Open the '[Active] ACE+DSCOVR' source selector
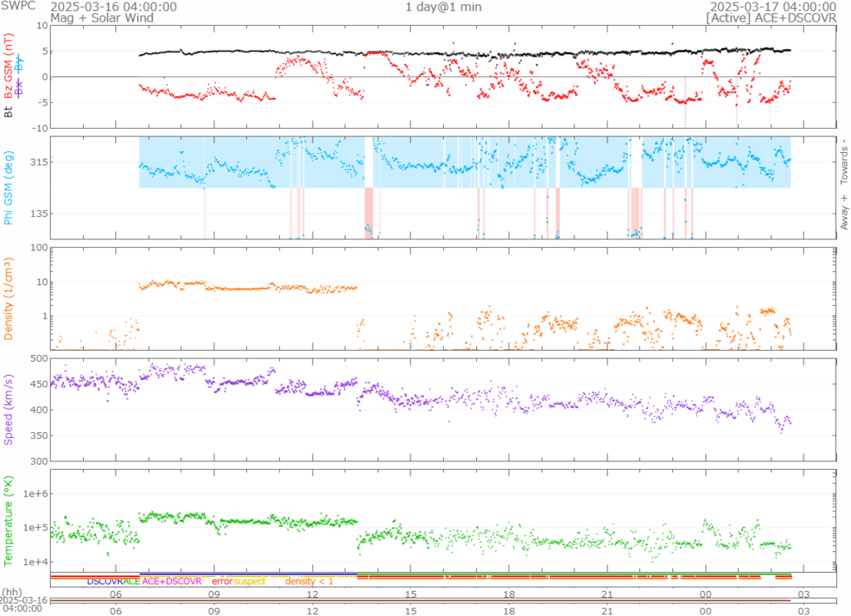Screen dimensions: 851x616 point(777,17)
